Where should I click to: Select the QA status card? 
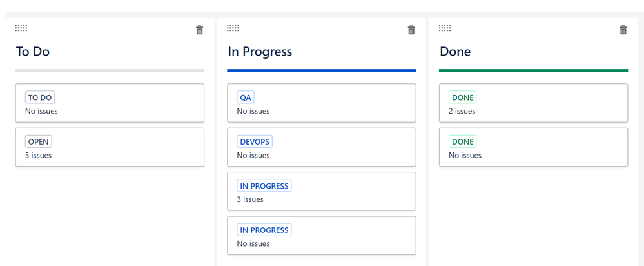(322, 103)
